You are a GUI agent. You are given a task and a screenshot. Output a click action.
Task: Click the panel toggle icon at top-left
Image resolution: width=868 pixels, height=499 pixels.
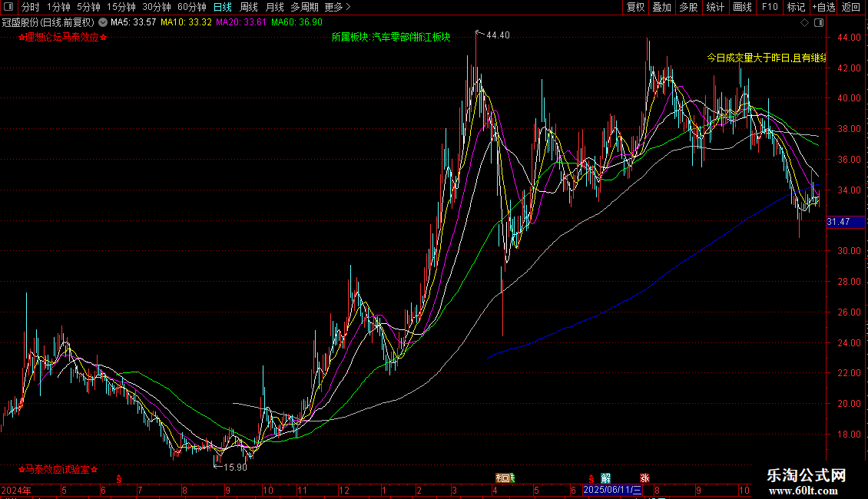(10, 7)
